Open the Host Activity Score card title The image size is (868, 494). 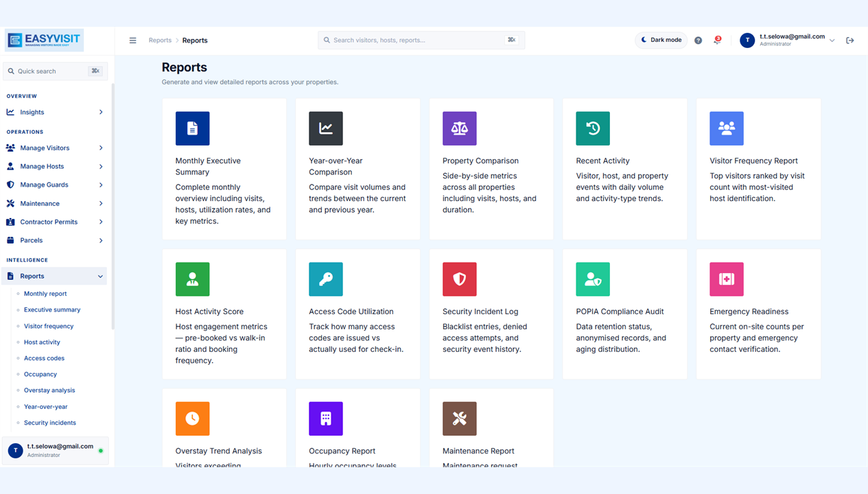[209, 311]
